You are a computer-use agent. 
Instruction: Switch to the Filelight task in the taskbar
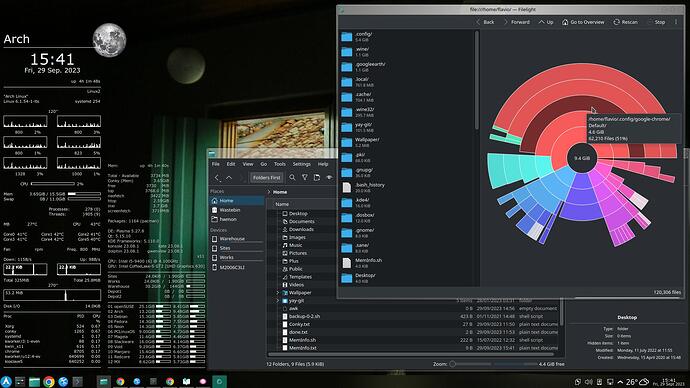point(219,381)
